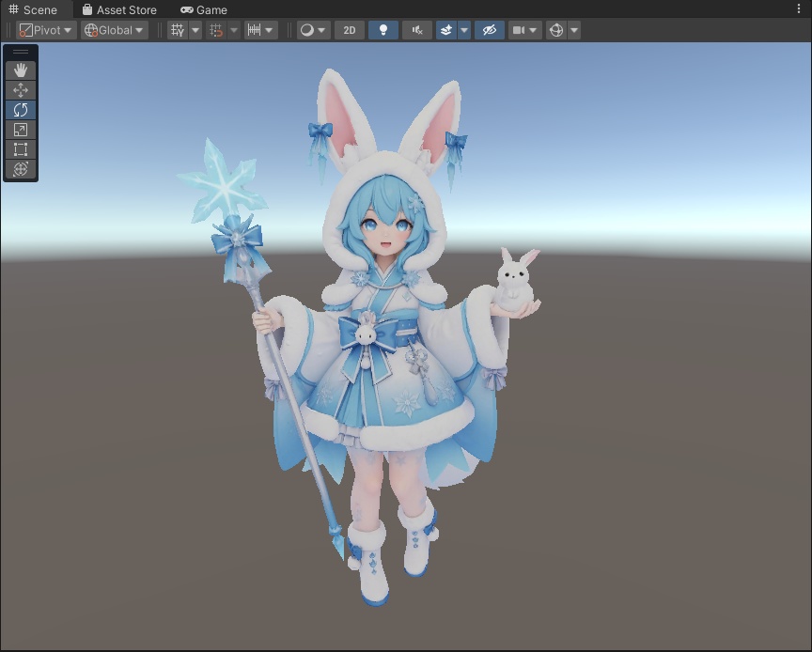This screenshot has height=652, width=812.
Task: Select the Rotate tool
Action: pyautogui.click(x=20, y=110)
